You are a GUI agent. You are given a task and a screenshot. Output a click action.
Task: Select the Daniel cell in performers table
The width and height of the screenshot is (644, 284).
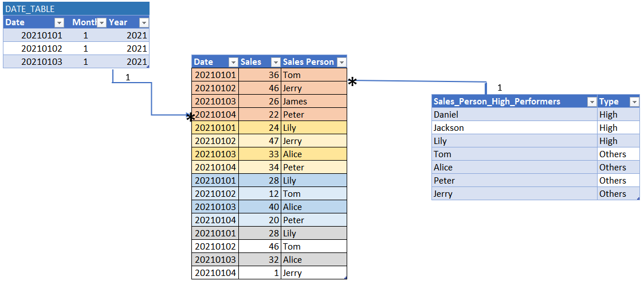click(x=514, y=115)
